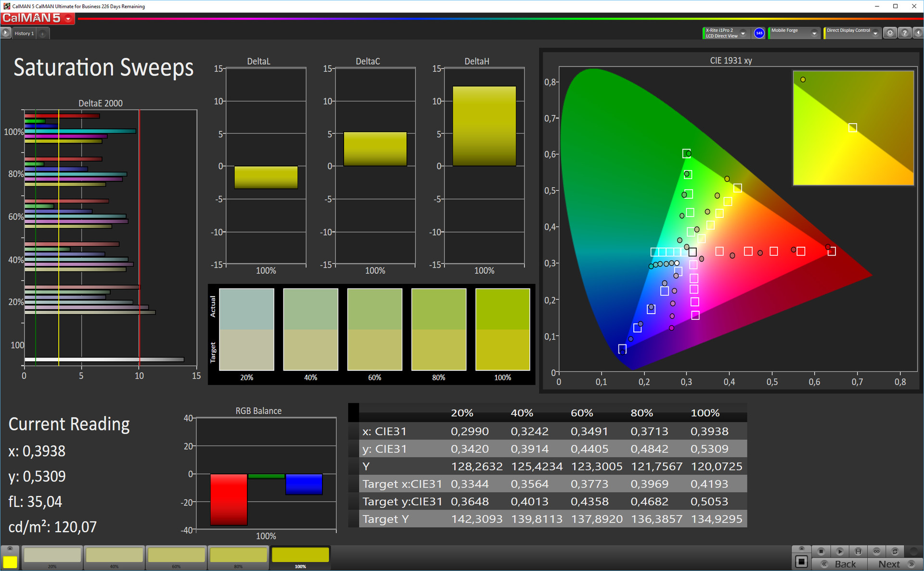Click the continuous read infinity icon
Screen dimensions: 924x571
point(876,551)
